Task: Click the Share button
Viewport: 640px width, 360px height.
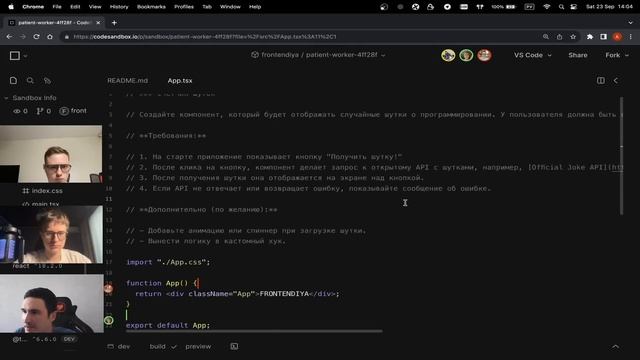Action: click(x=578, y=55)
